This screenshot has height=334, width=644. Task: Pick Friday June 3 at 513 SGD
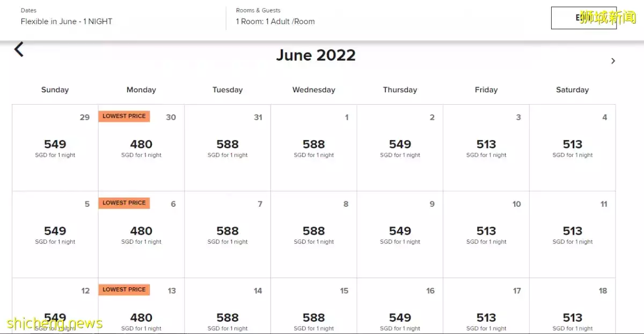point(486,148)
